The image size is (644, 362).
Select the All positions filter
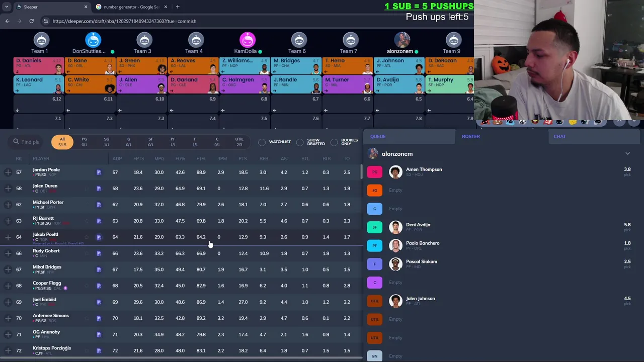click(x=62, y=142)
